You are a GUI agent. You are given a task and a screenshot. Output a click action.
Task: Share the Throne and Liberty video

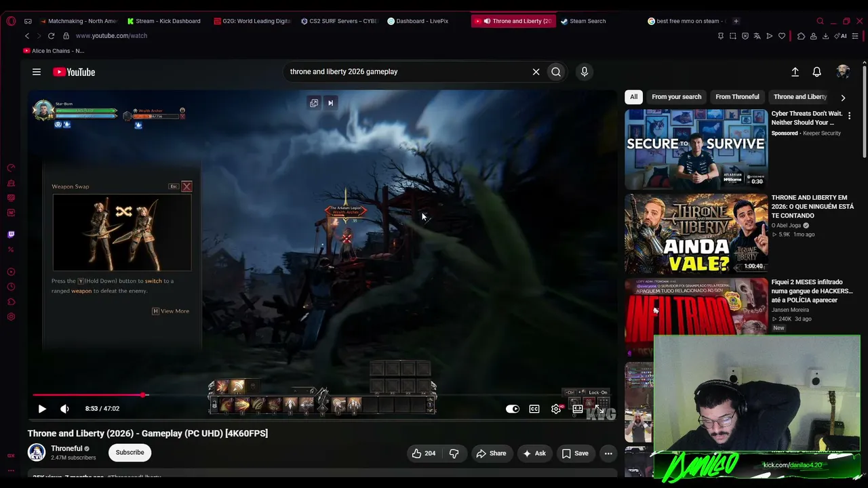tap(491, 453)
